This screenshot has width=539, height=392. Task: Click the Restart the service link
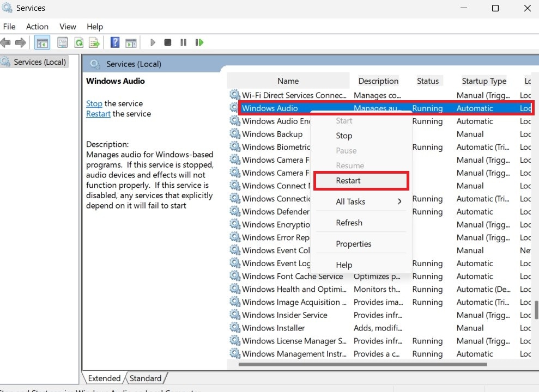[98, 114]
